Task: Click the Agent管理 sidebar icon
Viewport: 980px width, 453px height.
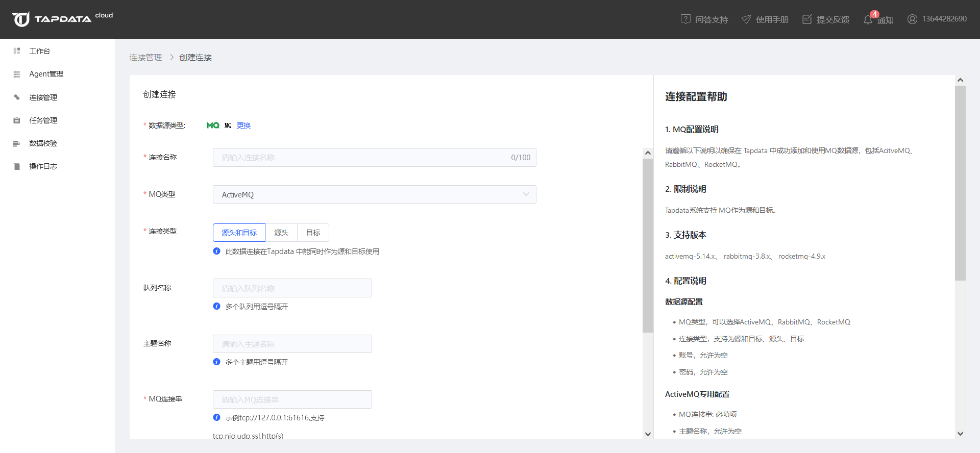Action: tap(17, 74)
